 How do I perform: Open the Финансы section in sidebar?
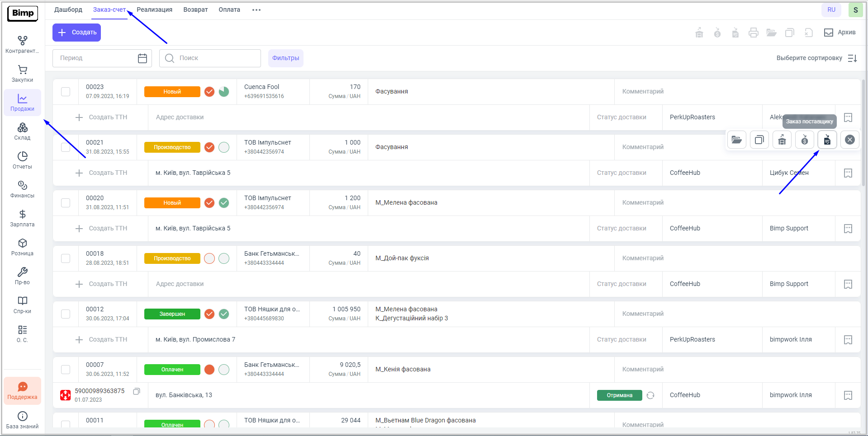22,189
